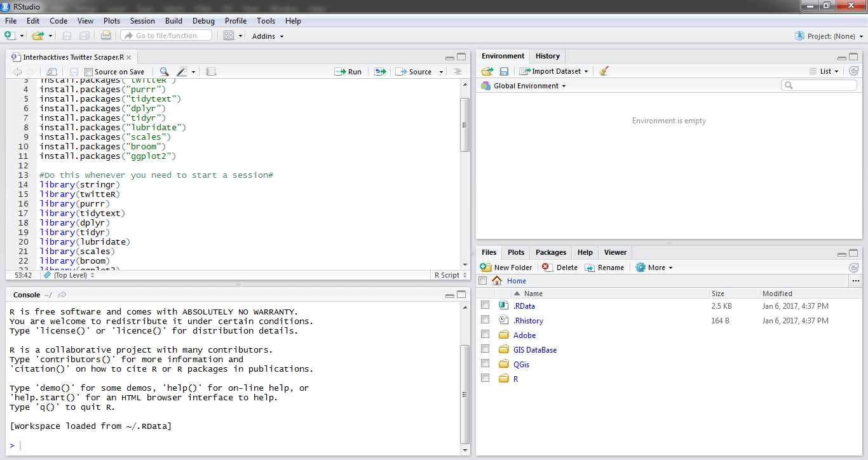Switch to the Plots tab
Image resolution: width=868 pixels, height=460 pixels.
click(516, 252)
